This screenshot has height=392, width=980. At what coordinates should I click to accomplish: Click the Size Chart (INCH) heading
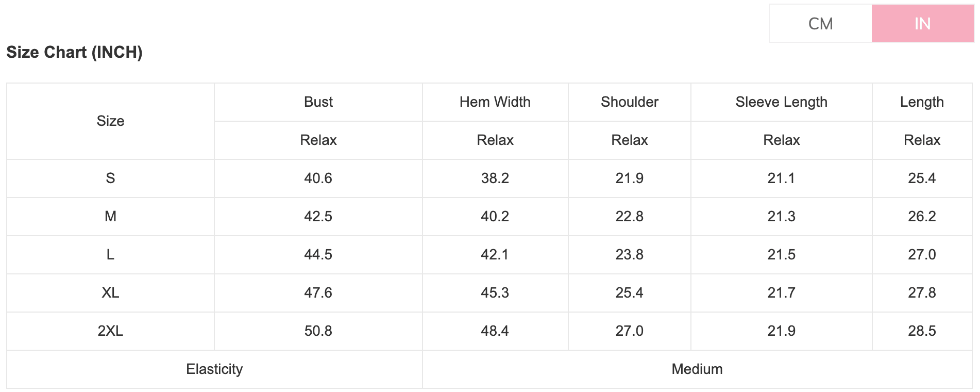click(x=74, y=52)
